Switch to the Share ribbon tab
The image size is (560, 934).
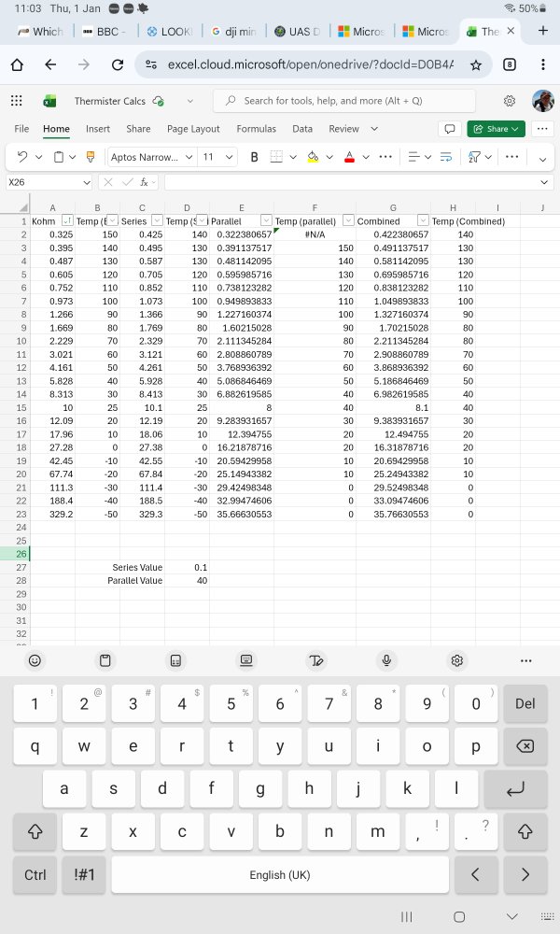tap(138, 129)
